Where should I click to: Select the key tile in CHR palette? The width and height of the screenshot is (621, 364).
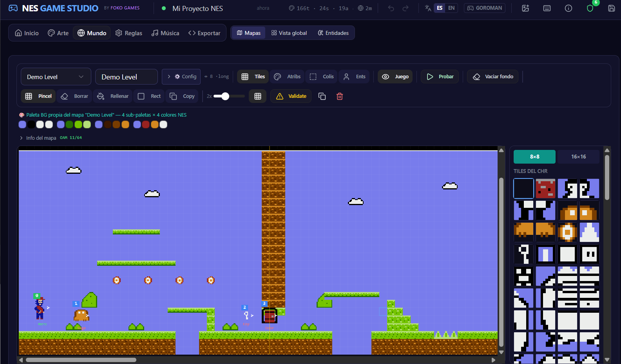pyautogui.click(x=523, y=254)
